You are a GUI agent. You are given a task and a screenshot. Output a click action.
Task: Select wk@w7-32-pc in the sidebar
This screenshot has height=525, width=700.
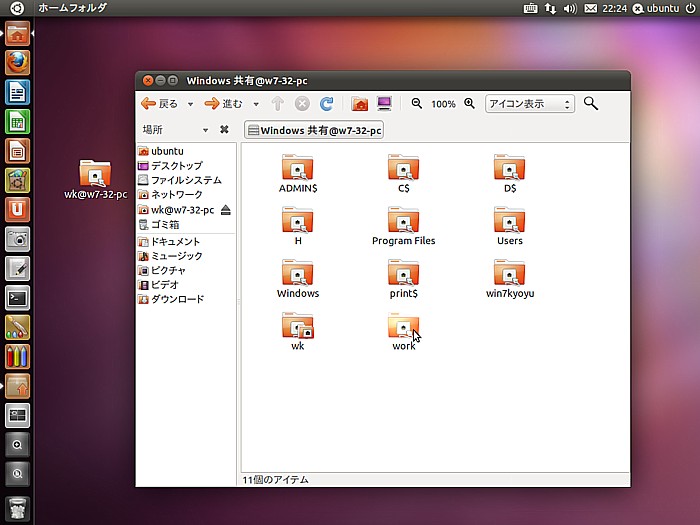pos(176,210)
